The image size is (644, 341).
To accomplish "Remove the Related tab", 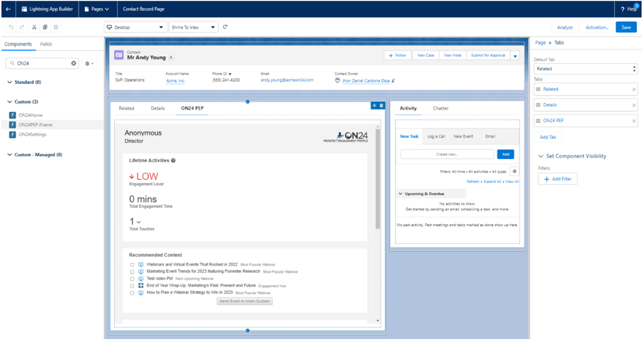I will [634, 89].
